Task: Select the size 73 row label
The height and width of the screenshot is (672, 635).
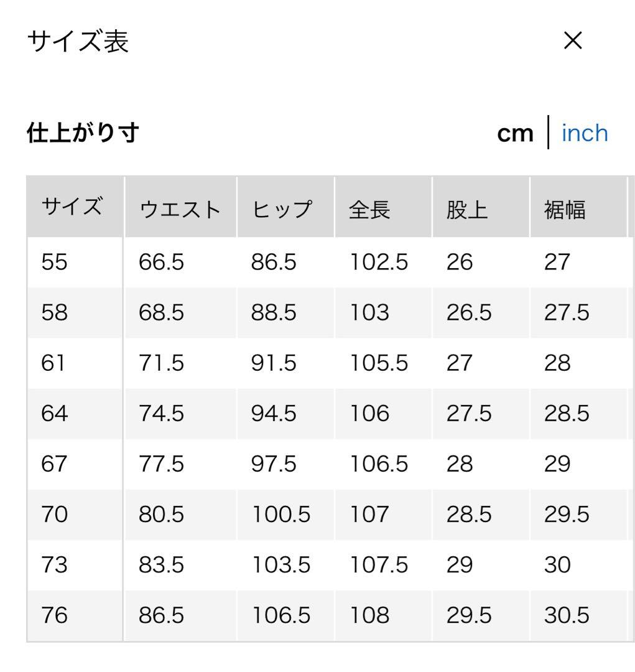Action: pyautogui.click(x=54, y=565)
